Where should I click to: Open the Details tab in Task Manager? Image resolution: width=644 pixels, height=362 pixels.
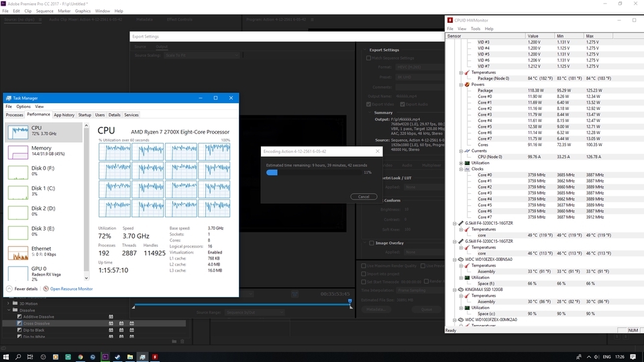point(114,115)
